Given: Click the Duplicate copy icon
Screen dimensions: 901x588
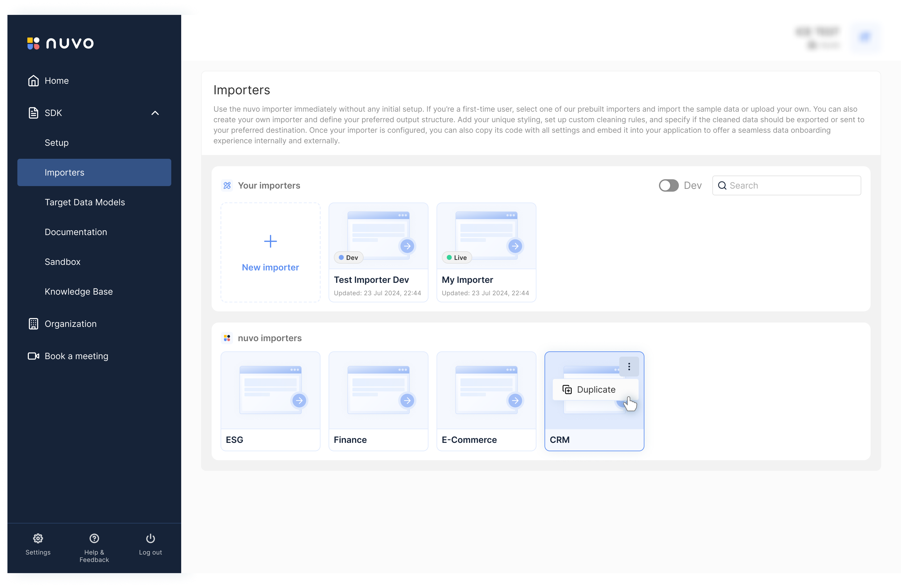Looking at the screenshot, I should pos(567,389).
